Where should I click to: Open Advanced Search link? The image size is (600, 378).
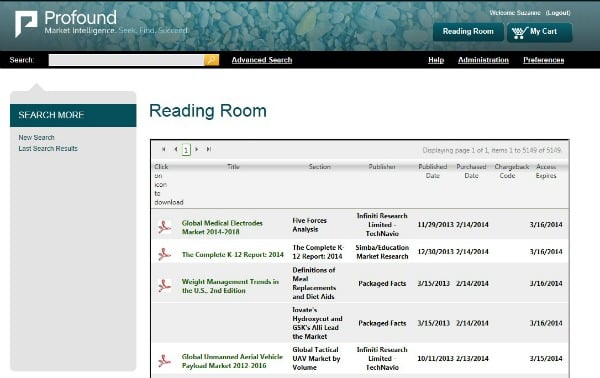[262, 60]
